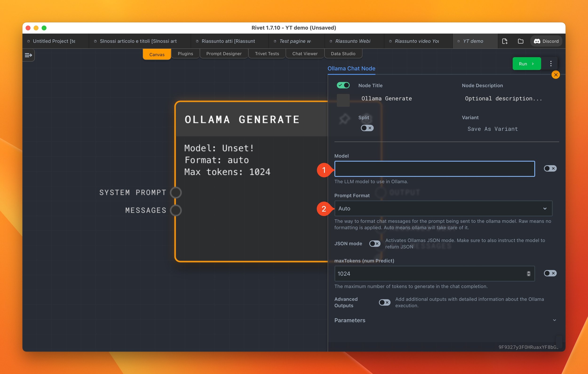This screenshot has width=588, height=374.
Task: Toggle Model input port switch
Action: point(550,168)
